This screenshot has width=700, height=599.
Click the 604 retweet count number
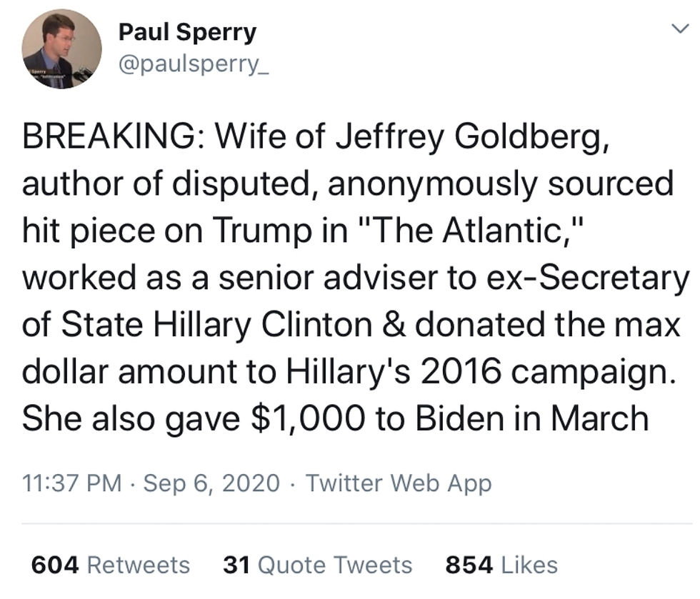pos(54,565)
